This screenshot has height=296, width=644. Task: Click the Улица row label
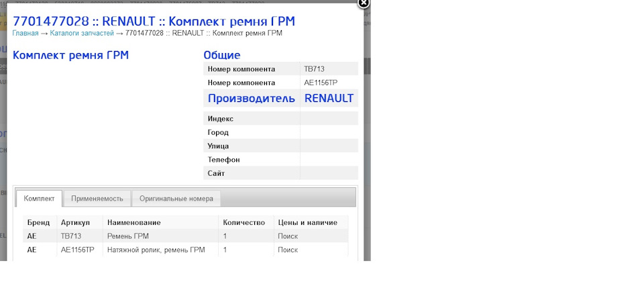(219, 146)
